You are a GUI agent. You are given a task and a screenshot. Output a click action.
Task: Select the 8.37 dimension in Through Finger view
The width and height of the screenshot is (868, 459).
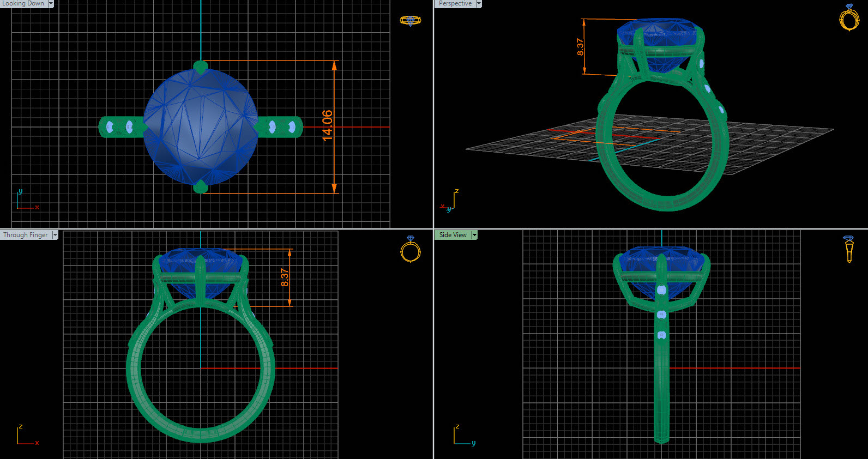[285, 277]
